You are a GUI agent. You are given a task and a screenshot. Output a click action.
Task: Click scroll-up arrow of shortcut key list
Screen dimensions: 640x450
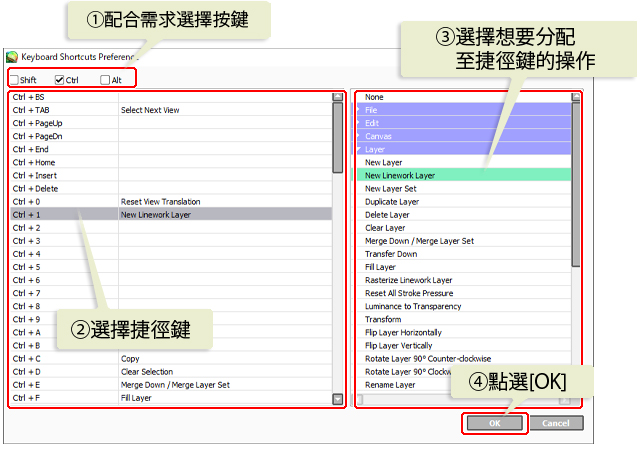338,98
